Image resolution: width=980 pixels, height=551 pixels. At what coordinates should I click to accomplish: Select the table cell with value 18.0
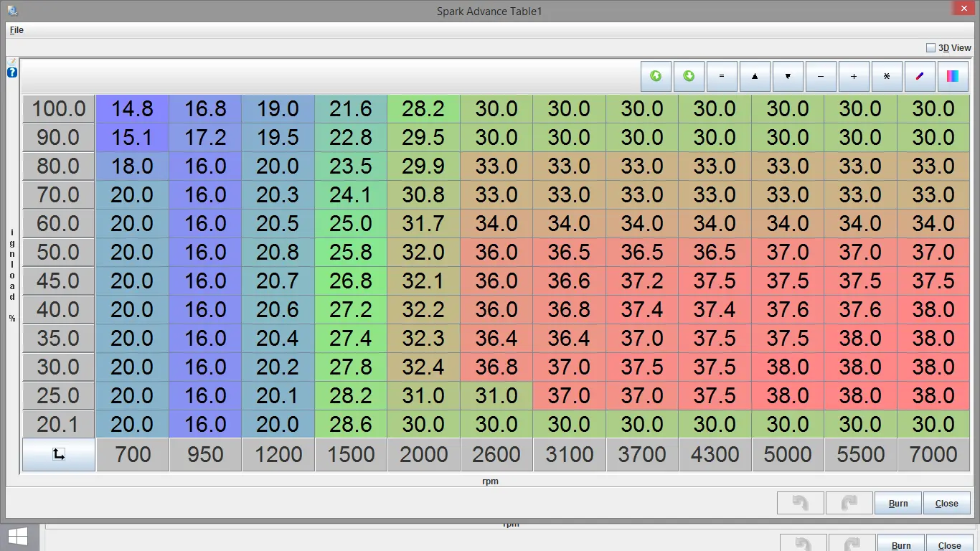(133, 166)
